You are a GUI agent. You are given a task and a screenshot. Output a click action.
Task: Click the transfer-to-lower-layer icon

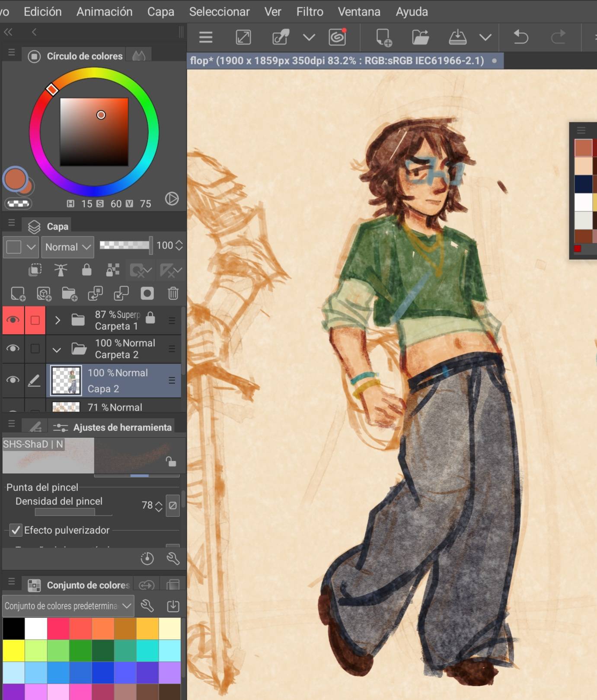click(x=95, y=294)
